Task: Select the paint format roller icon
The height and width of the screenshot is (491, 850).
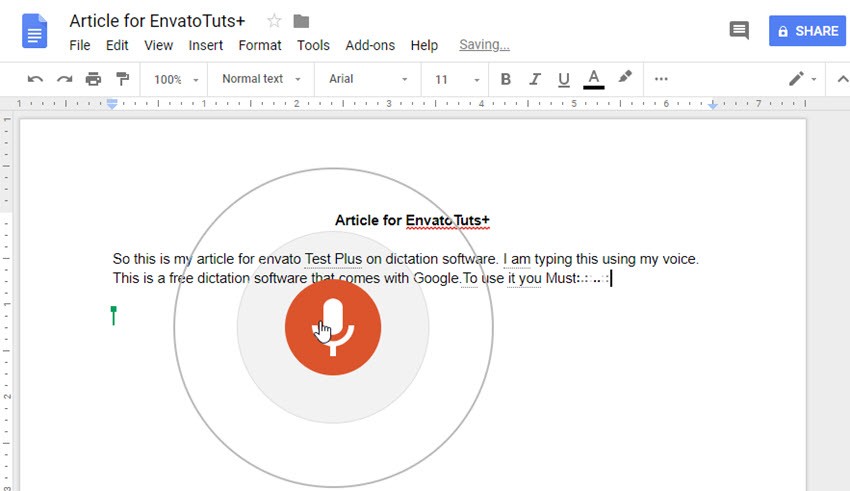Action: 122,79
